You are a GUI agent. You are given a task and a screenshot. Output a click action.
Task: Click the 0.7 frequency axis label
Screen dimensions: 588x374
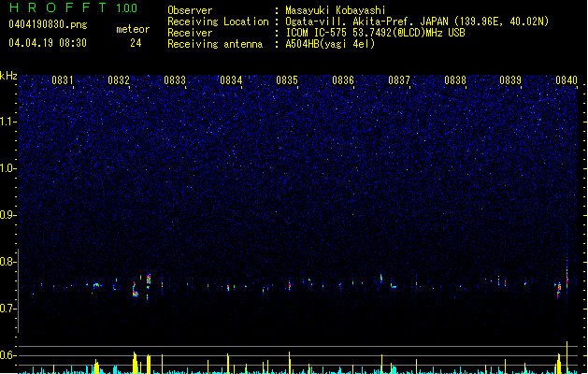[x=7, y=309]
